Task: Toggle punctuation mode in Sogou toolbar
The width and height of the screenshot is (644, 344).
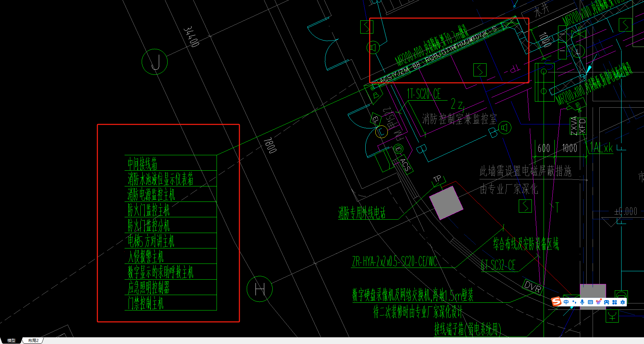Action: coord(574,302)
